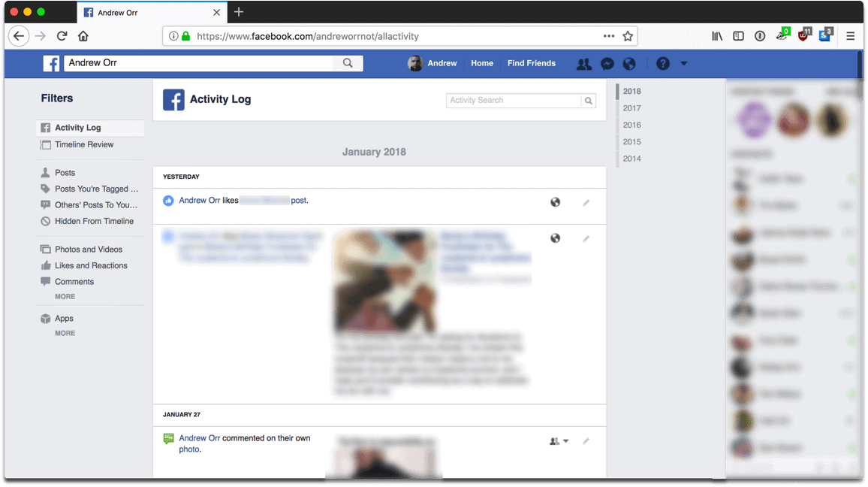Expand MORE under the Apps filter
This screenshot has width=868, height=487.
[65, 333]
